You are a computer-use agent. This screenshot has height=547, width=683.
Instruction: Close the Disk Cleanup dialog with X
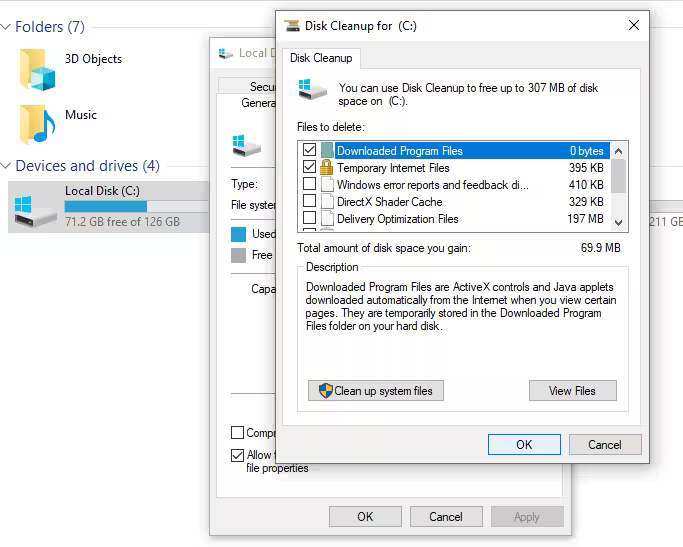(x=634, y=25)
